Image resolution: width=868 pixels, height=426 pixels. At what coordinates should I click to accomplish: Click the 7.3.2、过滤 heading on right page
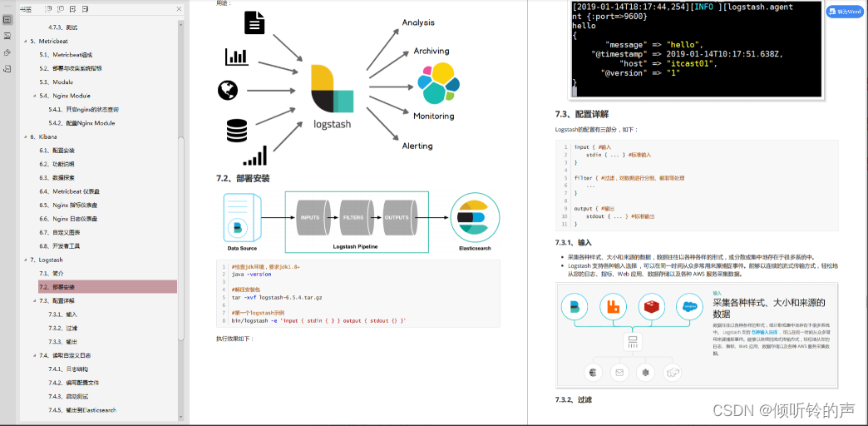pyautogui.click(x=574, y=399)
